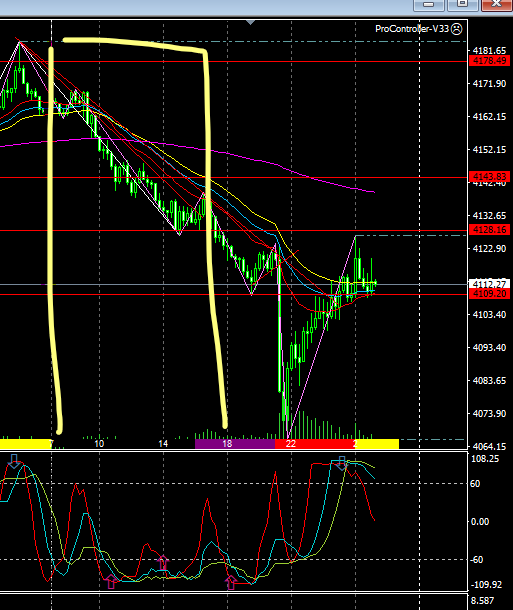Click price scale value 4083.65
Viewport: 513px width, 610px height.
(489, 380)
